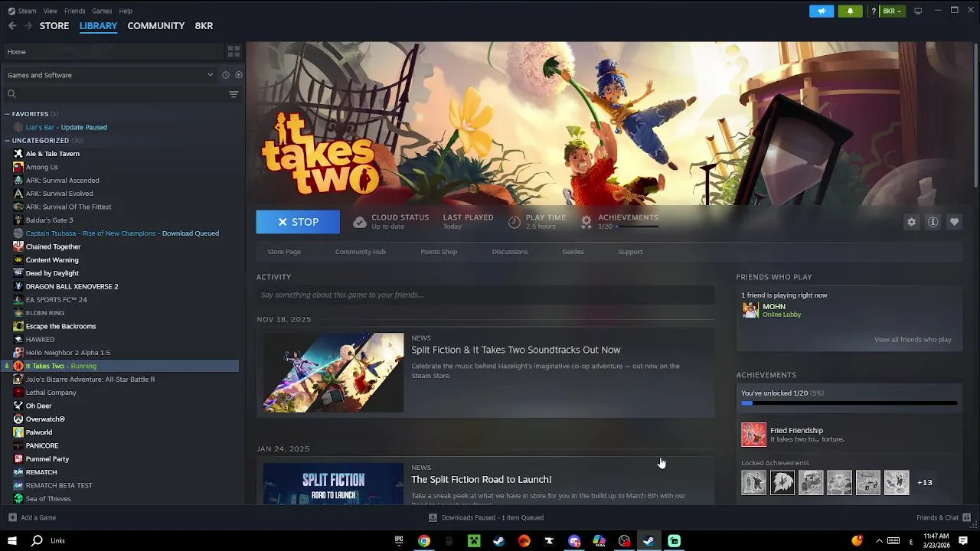Screen dimensions: 980x551
Task: Click the achievements progress bar
Action: point(849,403)
